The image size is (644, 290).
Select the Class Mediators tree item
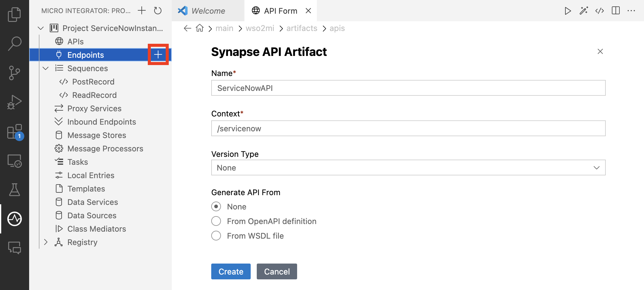coord(100,229)
